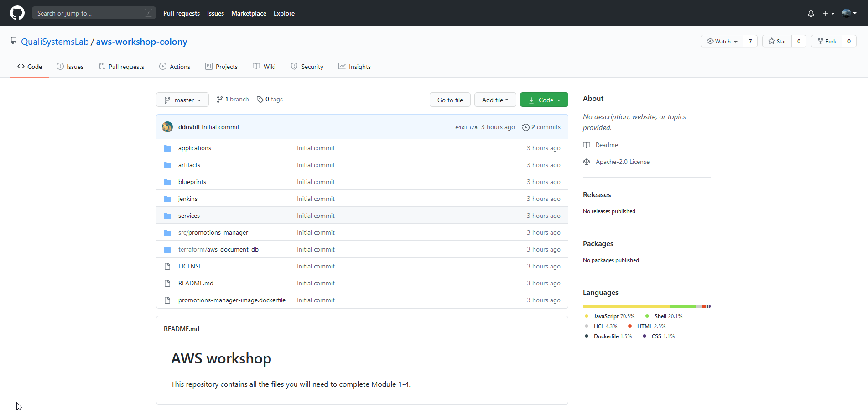868x410 pixels.
Task: Open the Add file dropdown
Action: (495, 100)
